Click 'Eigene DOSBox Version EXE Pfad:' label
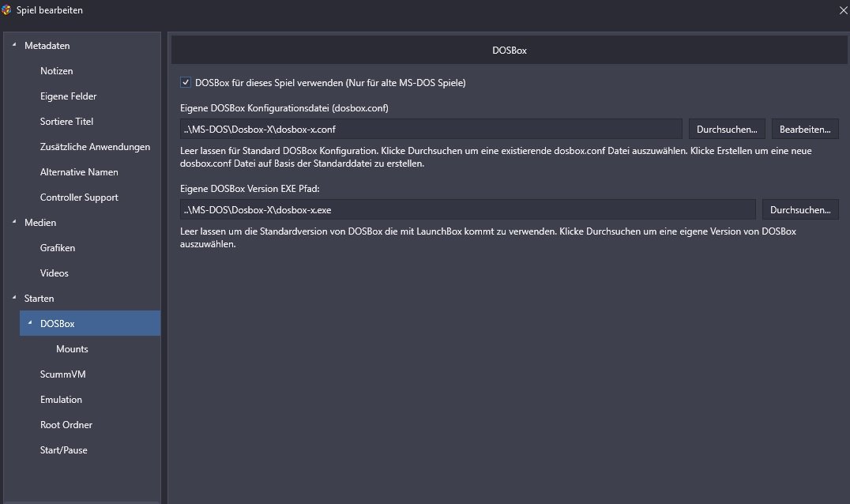The image size is (850, 504). [x=250, y=189]
